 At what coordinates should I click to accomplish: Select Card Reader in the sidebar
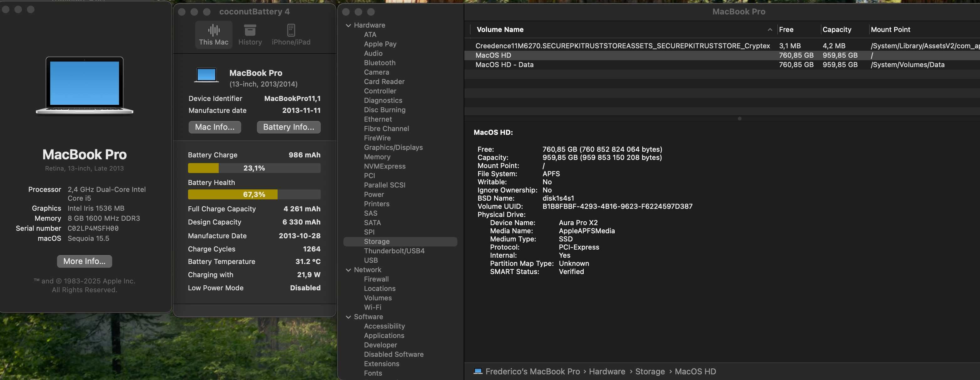(384, 82)
